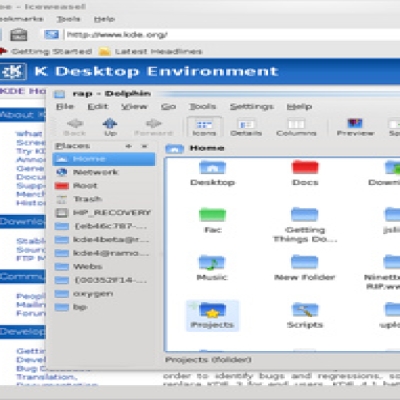Viewport: 400px width, 400px height.
Task: Open kde4beta@r... entry in Places
Action: [x=104, y=240]
